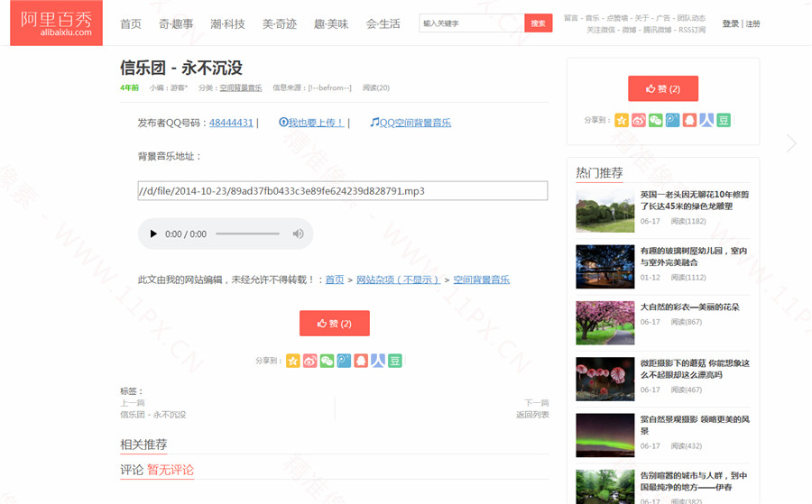Open the 音乐 header link
Image resolution: width=812 pixels, height=504 pixels.
[x=593, y=18]
